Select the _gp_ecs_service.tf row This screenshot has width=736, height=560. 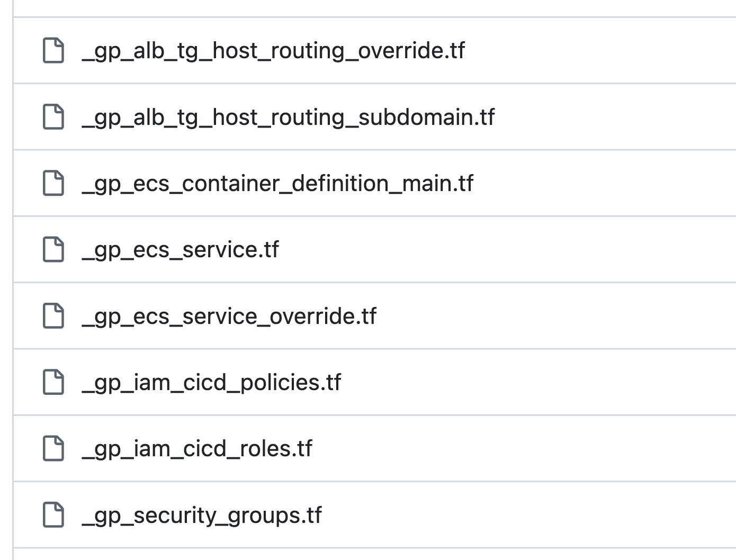477,250
